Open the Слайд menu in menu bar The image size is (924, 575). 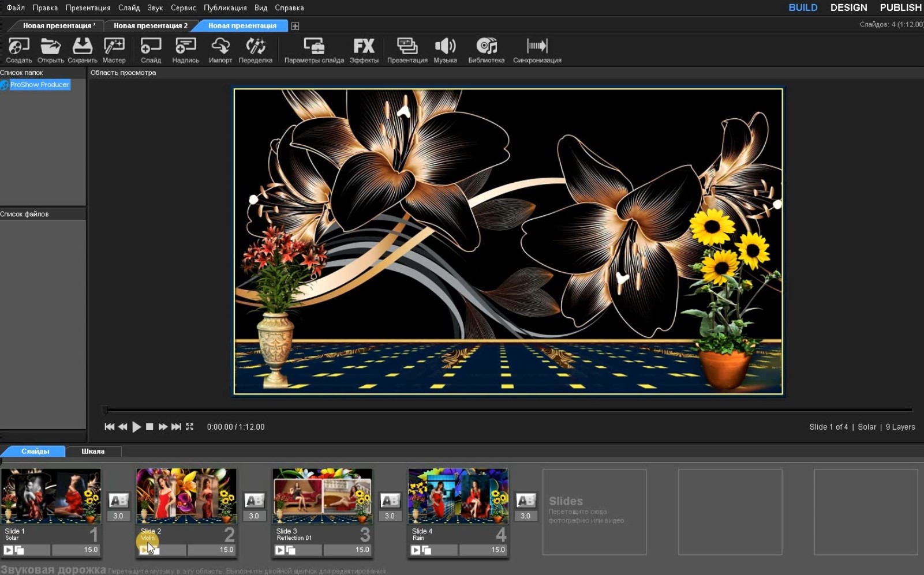tap(129, 7)
